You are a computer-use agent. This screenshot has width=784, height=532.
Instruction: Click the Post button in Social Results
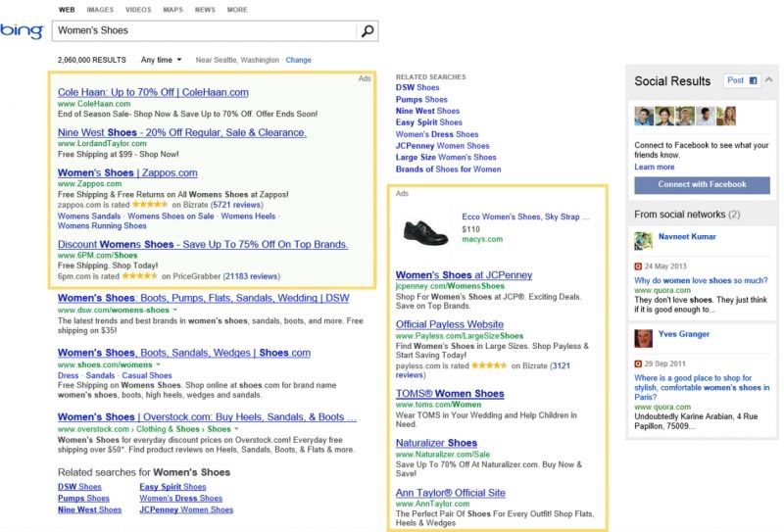click(x=742, y=80)
